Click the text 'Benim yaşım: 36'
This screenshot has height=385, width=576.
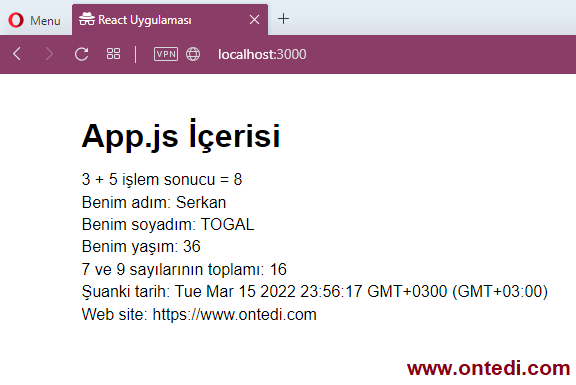point(141,247)
